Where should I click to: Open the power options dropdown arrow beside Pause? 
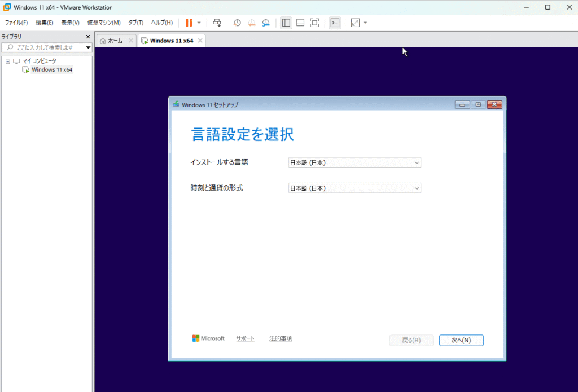pyautogui.click(x=199, y=23)
